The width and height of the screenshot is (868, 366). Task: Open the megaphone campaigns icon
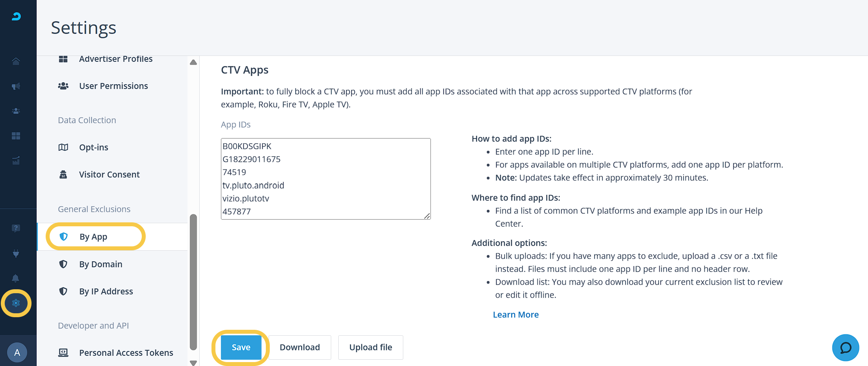tap(16, 86)
